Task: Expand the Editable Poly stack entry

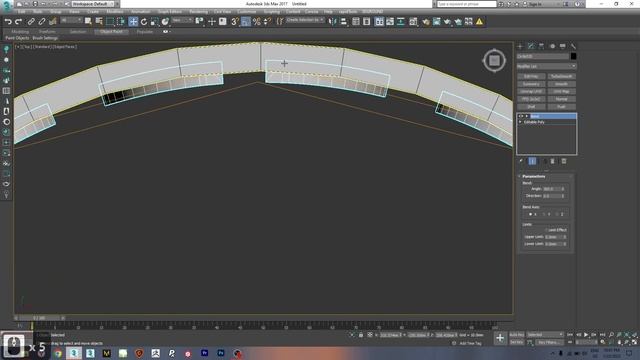Action: pos(520,122)
